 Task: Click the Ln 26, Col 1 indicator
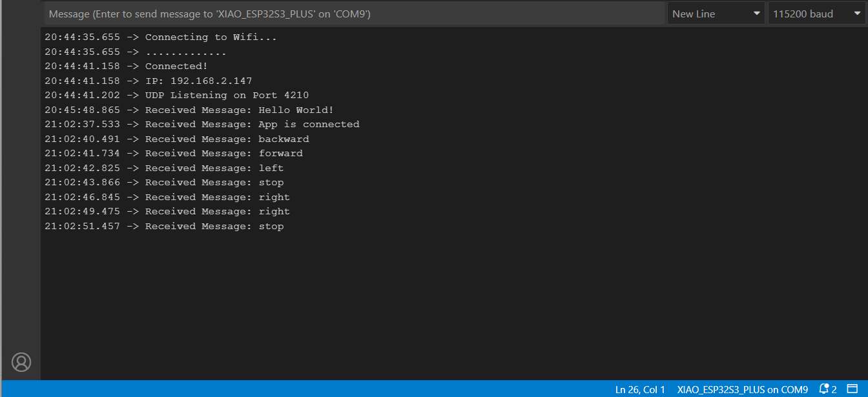click(640, 389)
